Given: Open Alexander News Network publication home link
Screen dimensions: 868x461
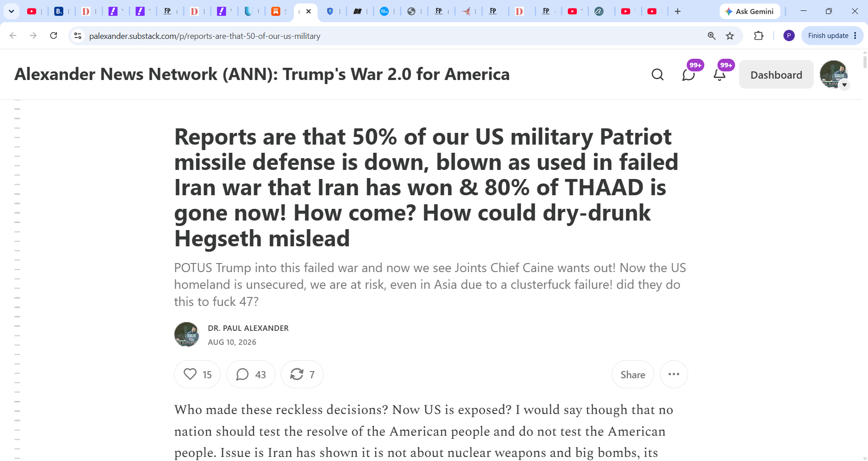Looking at the screenshot, I should pos(262,74).
